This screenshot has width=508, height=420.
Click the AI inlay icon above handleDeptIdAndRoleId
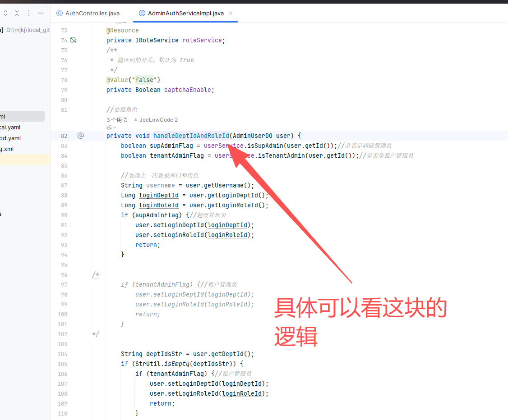point(109,128)
